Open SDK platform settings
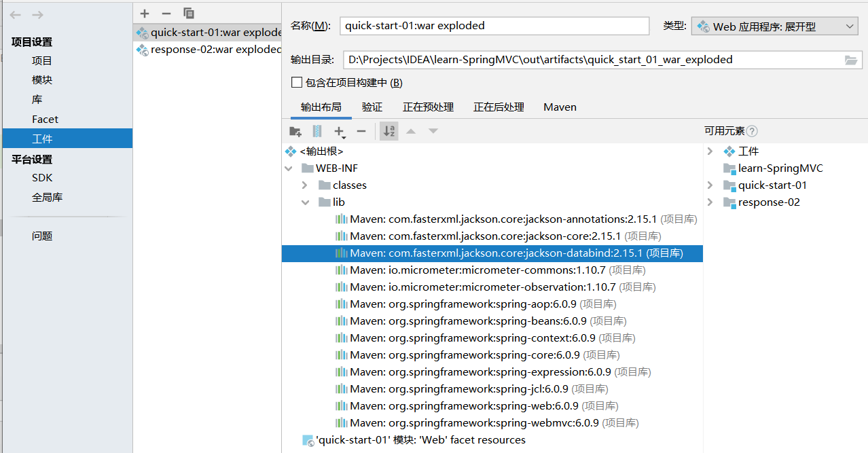Image resolution: width=868 pixels, height=453 pixels. pos(42,178)
